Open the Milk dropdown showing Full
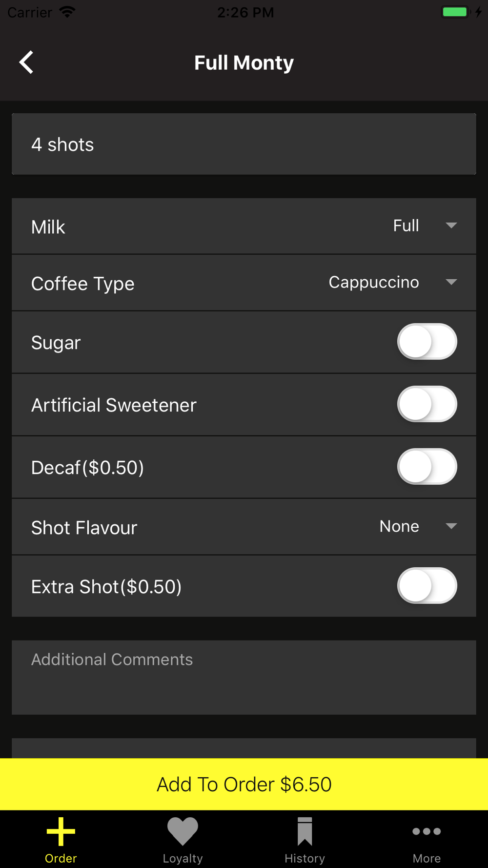 (425, 226)
